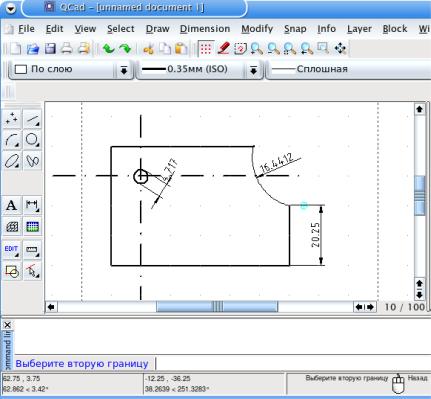This screenshot has width=431, height=399.
Task: Select the window zoom icon
Action: (x=323, y=49)
